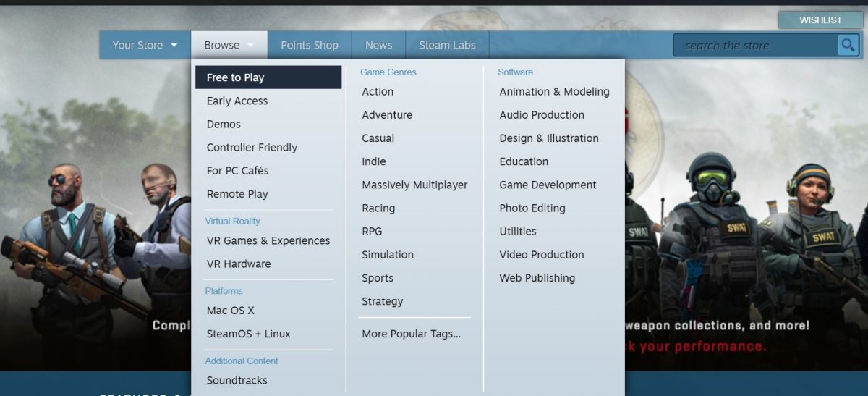Click the magnifying glass search icon

point(848,46)
